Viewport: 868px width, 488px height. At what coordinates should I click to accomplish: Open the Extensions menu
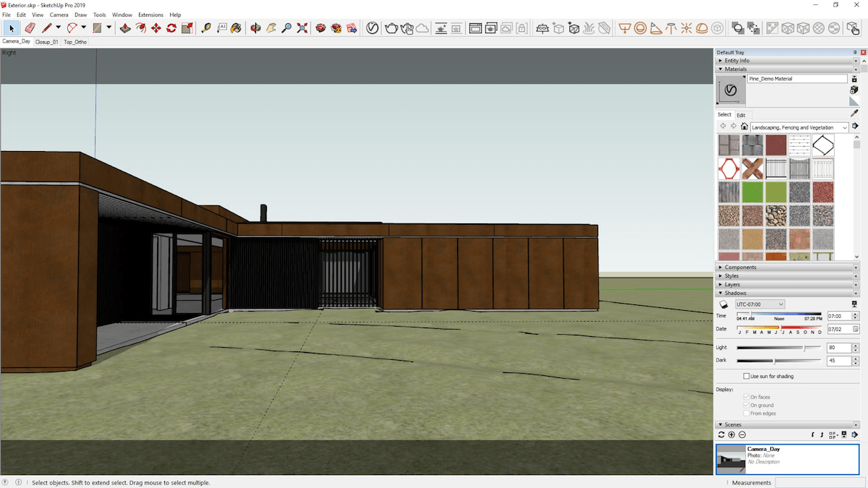pos(150,14)
